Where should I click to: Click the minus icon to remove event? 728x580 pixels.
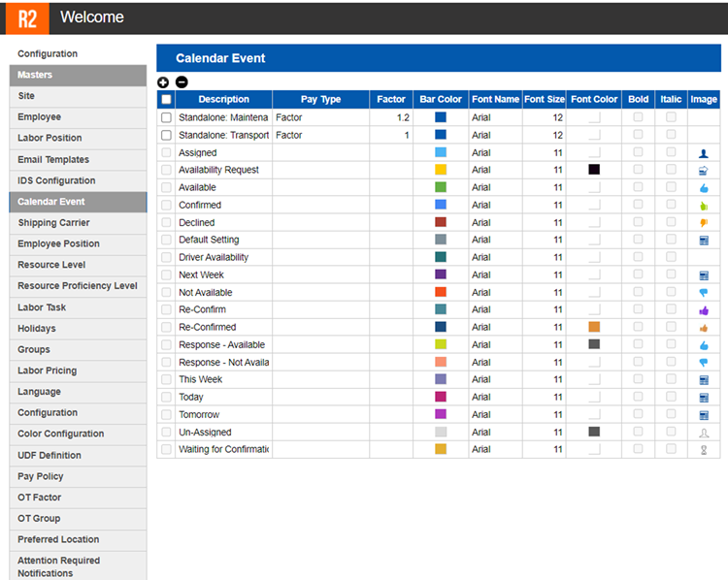[182, 82]
